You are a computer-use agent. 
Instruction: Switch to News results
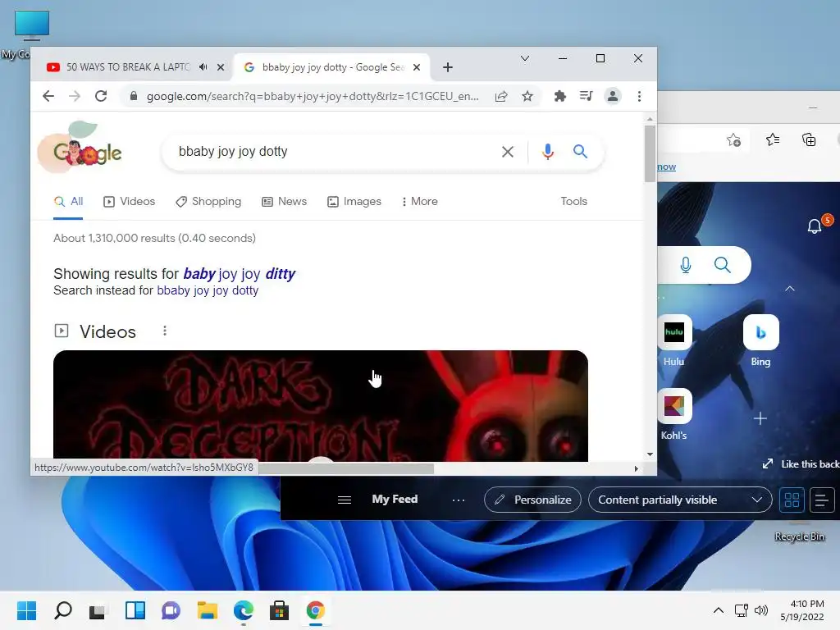[x=284, y=202]
